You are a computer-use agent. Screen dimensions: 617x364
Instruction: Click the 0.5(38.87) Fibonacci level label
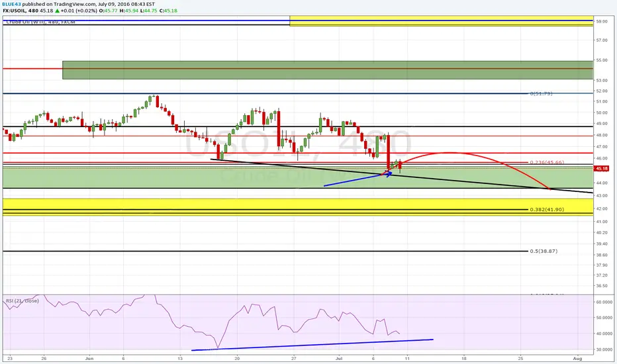click(544, 251)
